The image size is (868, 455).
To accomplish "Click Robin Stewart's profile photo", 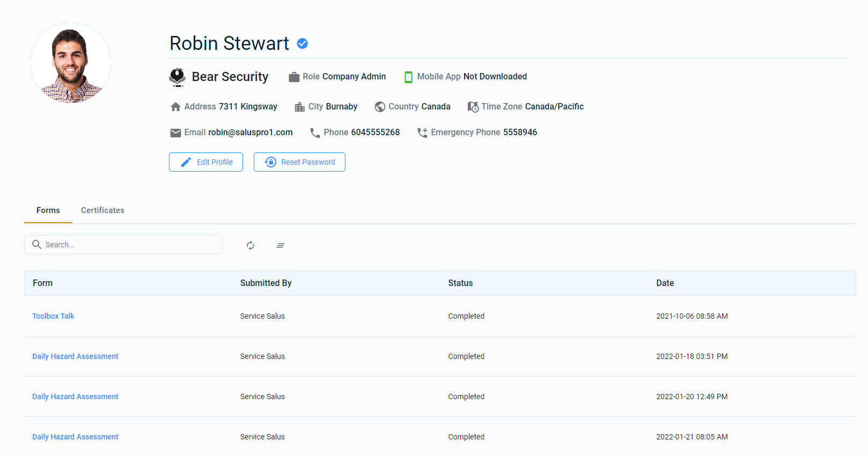I will coord(71,63).
